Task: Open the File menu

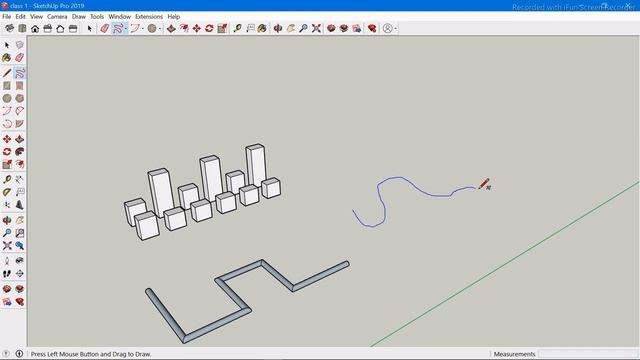Action: tap(7, 17)
